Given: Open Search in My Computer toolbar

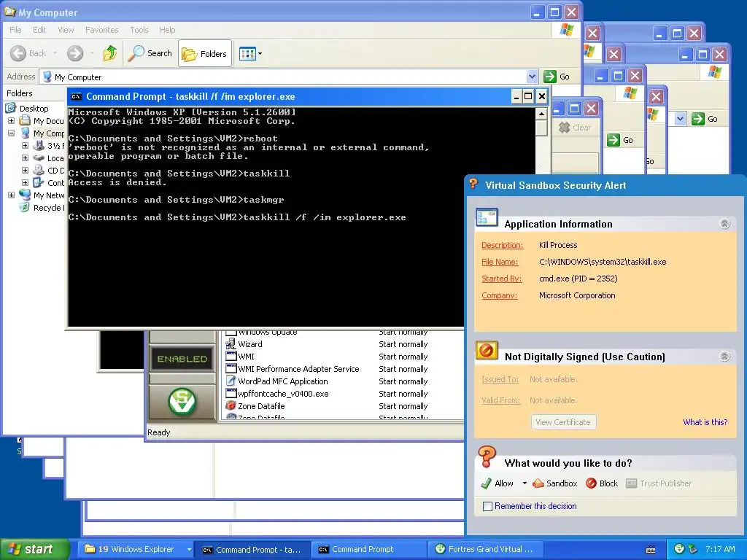Looking at the screenshot, I should tap(150, 53).
